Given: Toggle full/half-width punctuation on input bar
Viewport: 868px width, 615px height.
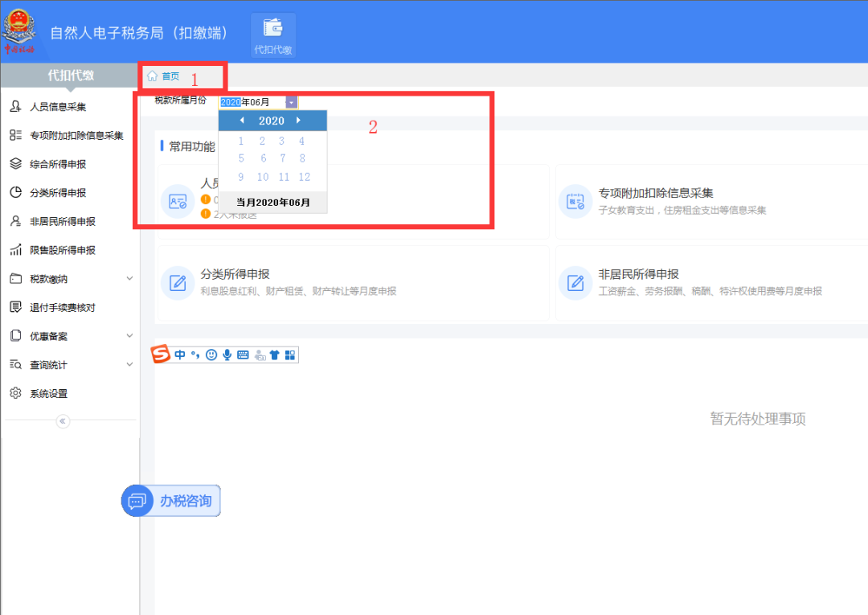Looking at the screenshot, I should click(x=194, y=355).
